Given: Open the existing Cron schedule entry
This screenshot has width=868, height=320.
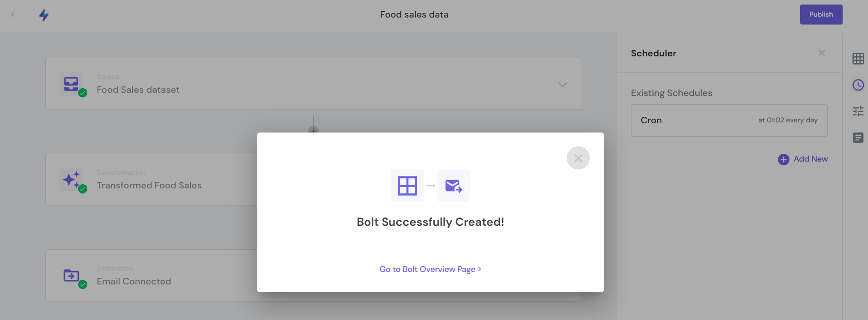Looking at the screenshot, I should click(729, 121).
